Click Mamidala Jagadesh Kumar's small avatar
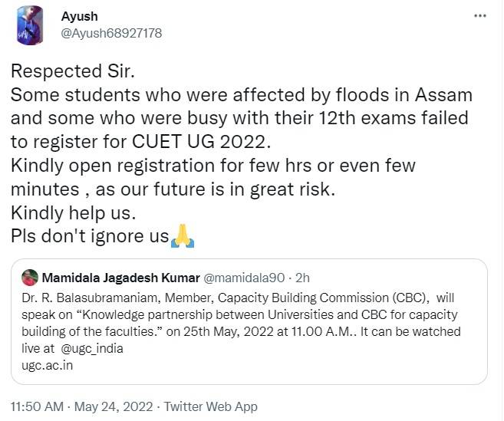The width and height of the screenshot is (504, 421). 30,277
